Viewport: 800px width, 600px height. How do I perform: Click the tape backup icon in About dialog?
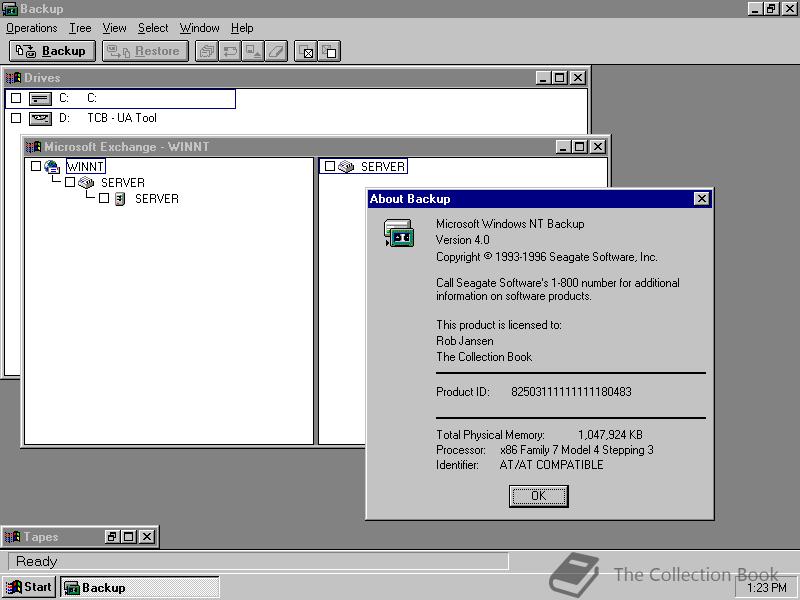pos(399,233)
